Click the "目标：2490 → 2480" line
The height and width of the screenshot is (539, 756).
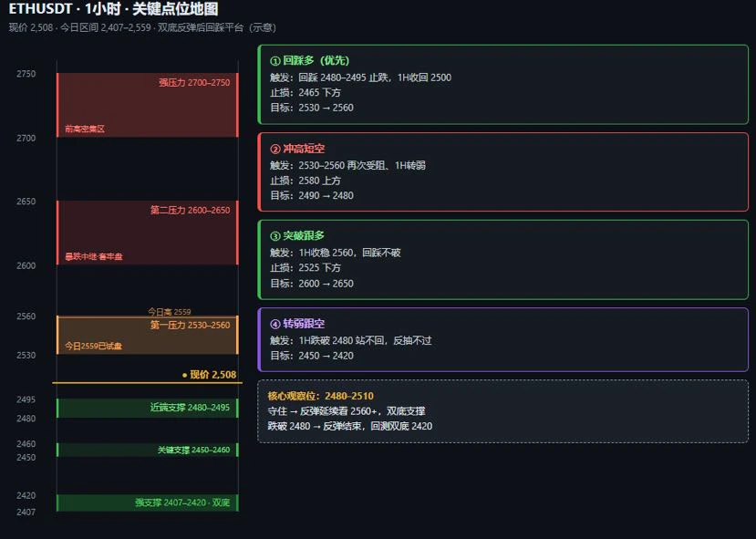(x=312, y=195)
